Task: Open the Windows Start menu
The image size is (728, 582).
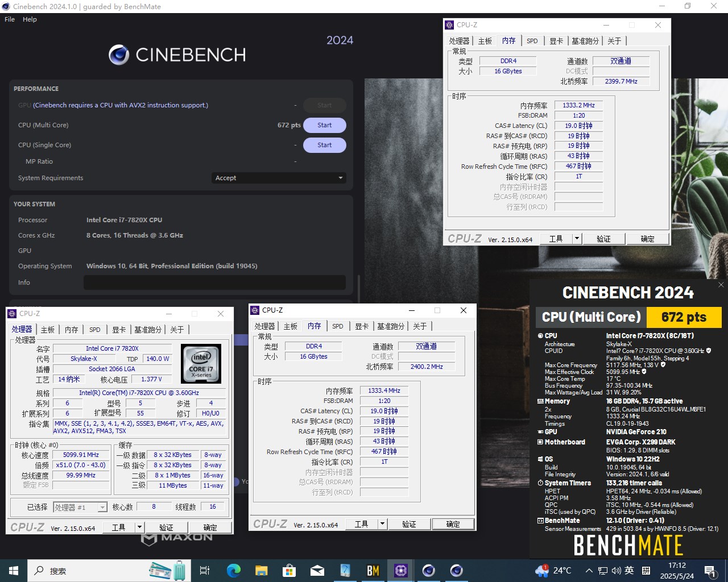Action: click(x=14, y=571)
